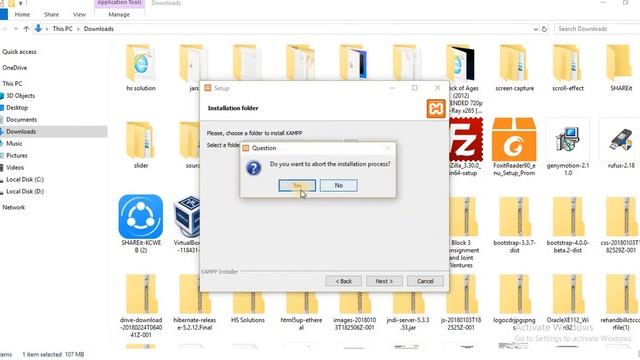
Task: Select OneDrive in navigation pane
Action: [x=15, y=68]
